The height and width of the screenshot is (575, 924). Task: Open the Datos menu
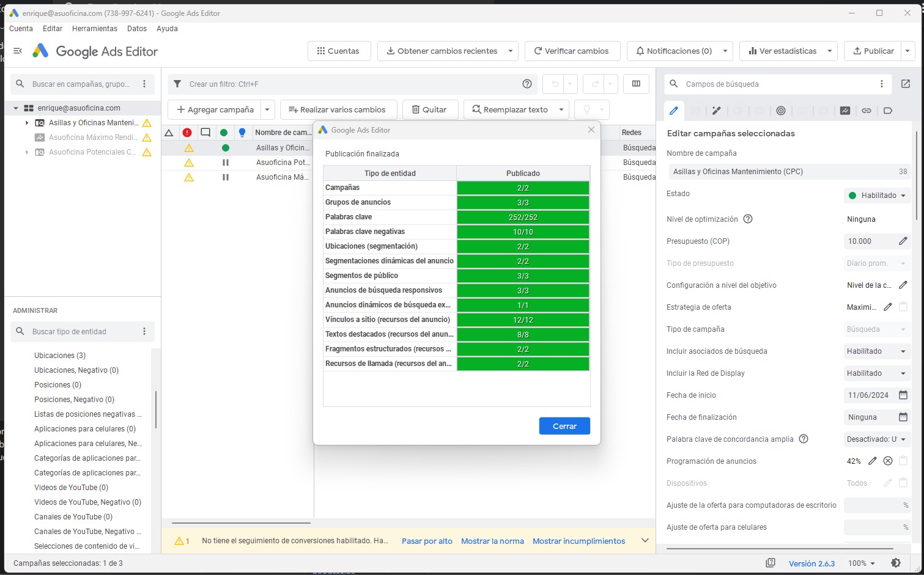pos(136,29)
